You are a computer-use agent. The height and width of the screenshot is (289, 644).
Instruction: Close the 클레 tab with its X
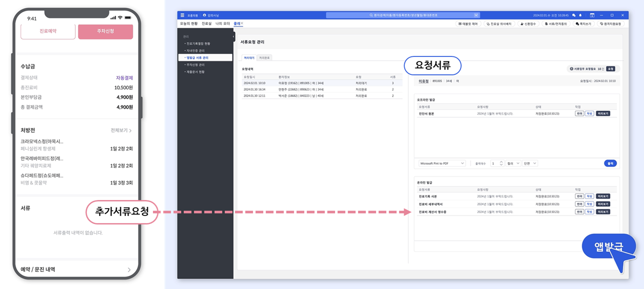242,23
